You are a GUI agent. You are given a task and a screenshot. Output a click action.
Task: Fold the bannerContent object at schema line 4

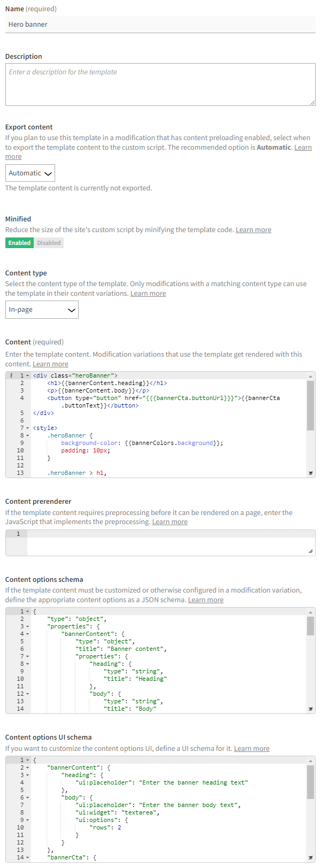click(28, 634)
